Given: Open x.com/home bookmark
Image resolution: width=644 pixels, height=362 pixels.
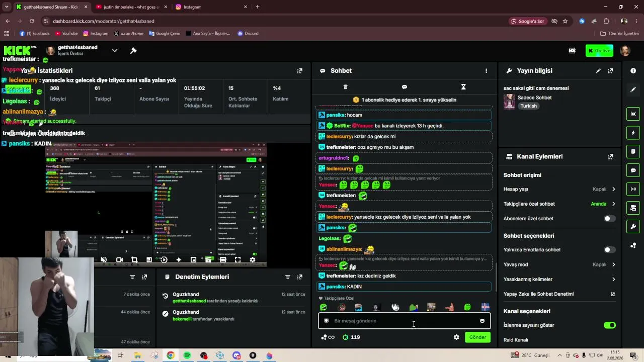Looking at the screenshot, I should [x=129, y=34].
